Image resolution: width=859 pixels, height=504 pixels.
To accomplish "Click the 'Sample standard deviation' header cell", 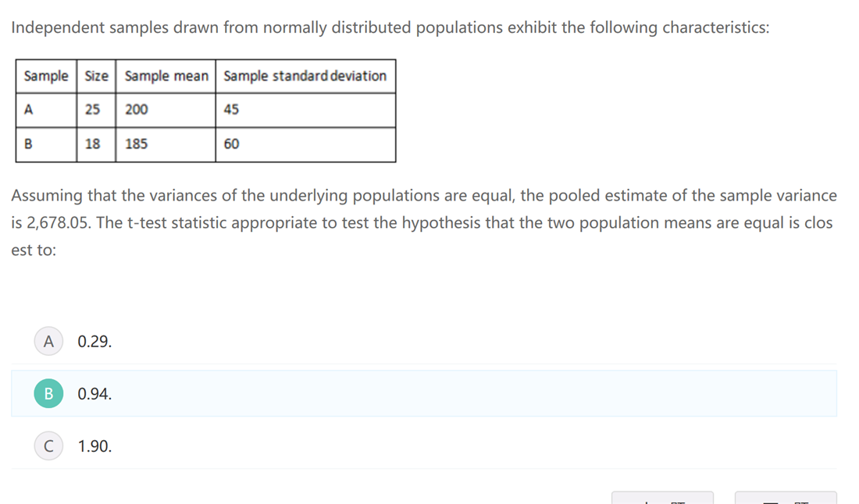I will (x=305, y=76).
